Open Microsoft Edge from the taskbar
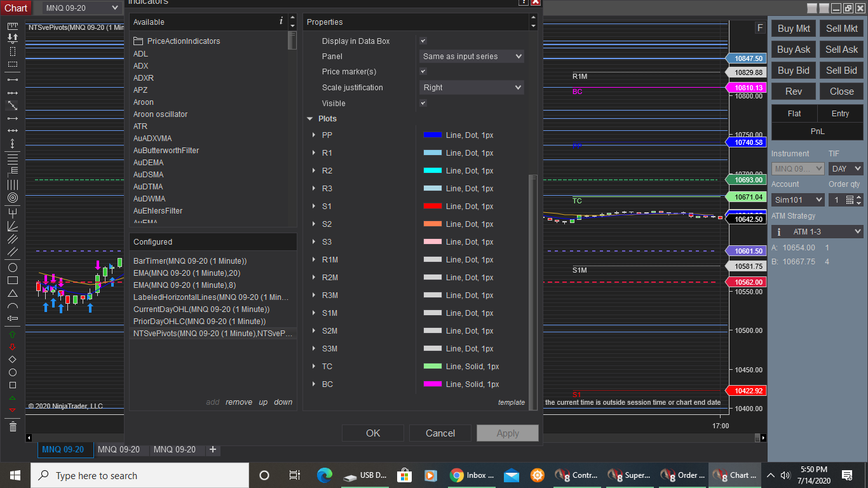 (x=325, y=475)
